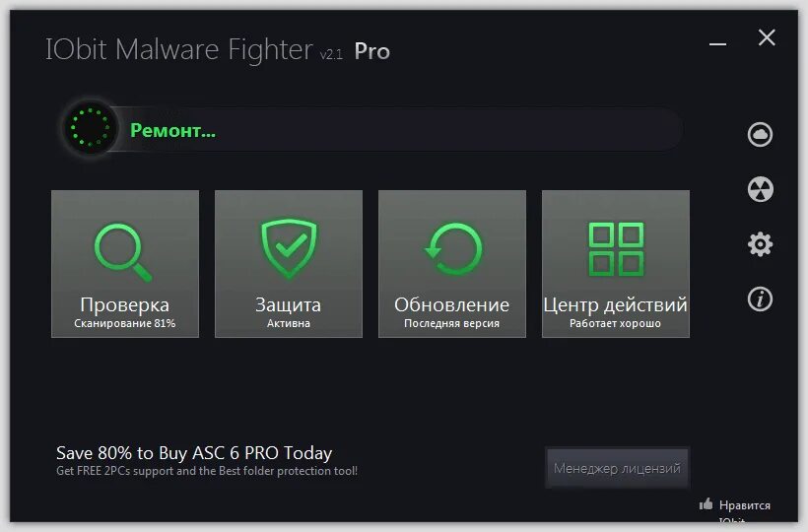Click the magnifier icon on Проверка tile
This screenshot has width=808, height=532.
(x=124, y=251)
